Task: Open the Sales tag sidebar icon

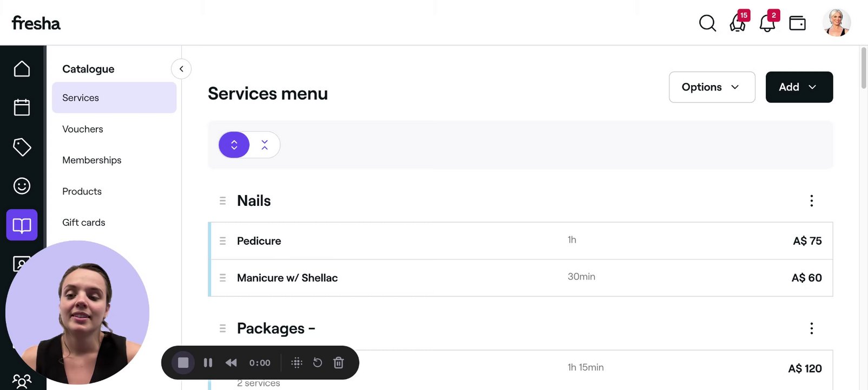Action: pos(22,147)
